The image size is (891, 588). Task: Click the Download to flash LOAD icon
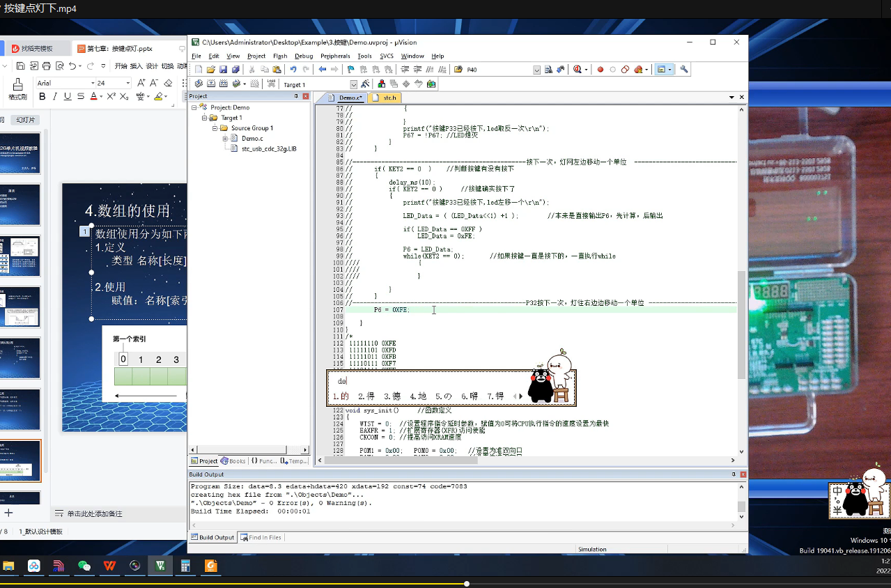[271, 84]
